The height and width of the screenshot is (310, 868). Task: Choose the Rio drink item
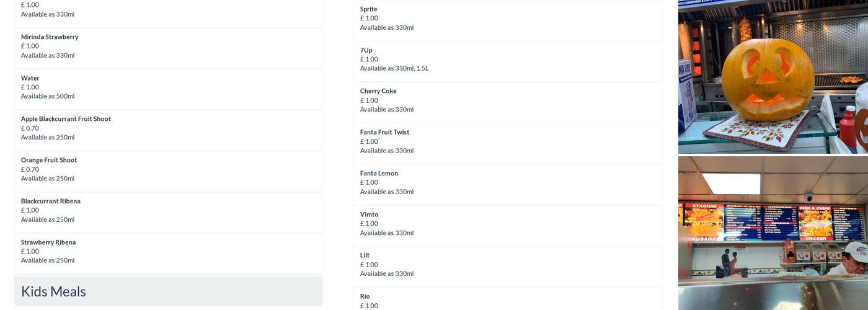point(365,296)
